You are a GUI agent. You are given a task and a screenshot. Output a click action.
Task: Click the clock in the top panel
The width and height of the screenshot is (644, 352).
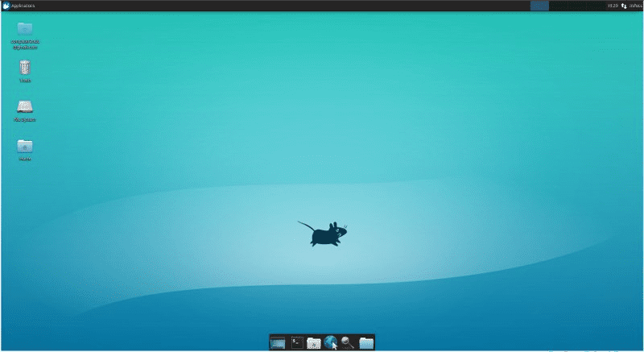click(613, 6)
